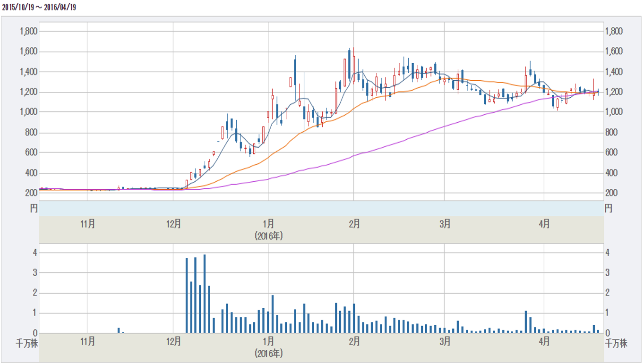This screenshot has height=363, width=644.
Task: Click the 3 label on right volume axis
Action: (x=608, y=273)
